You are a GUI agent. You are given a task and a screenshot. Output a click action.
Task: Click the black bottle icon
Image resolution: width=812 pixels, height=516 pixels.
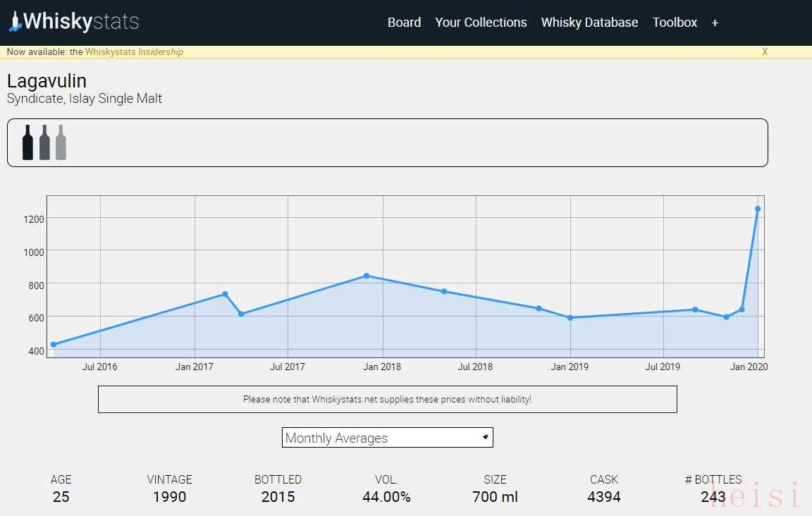pyautogui.click(x=27, y=142)
